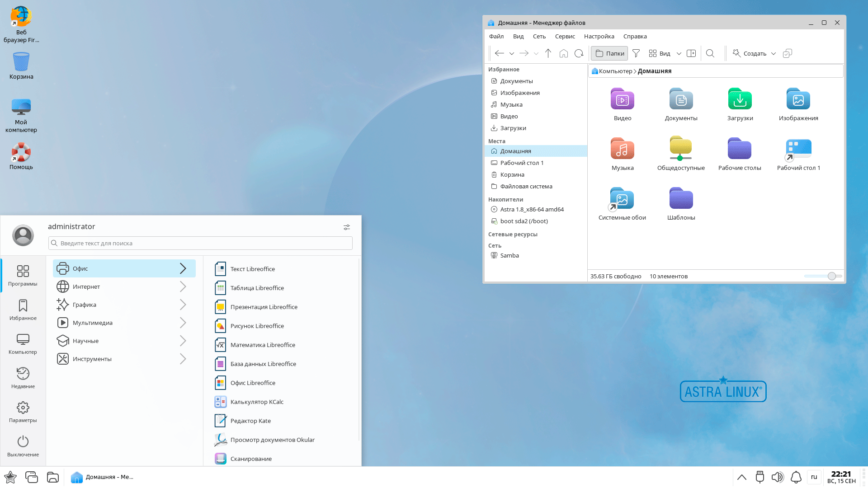Open Калькулятор KCalc from the menu
868x488 pixels.
(x=257, y=402)
